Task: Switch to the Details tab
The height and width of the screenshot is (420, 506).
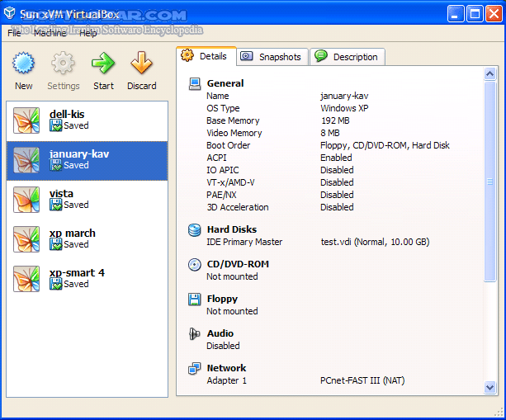Action: (206, 56)
